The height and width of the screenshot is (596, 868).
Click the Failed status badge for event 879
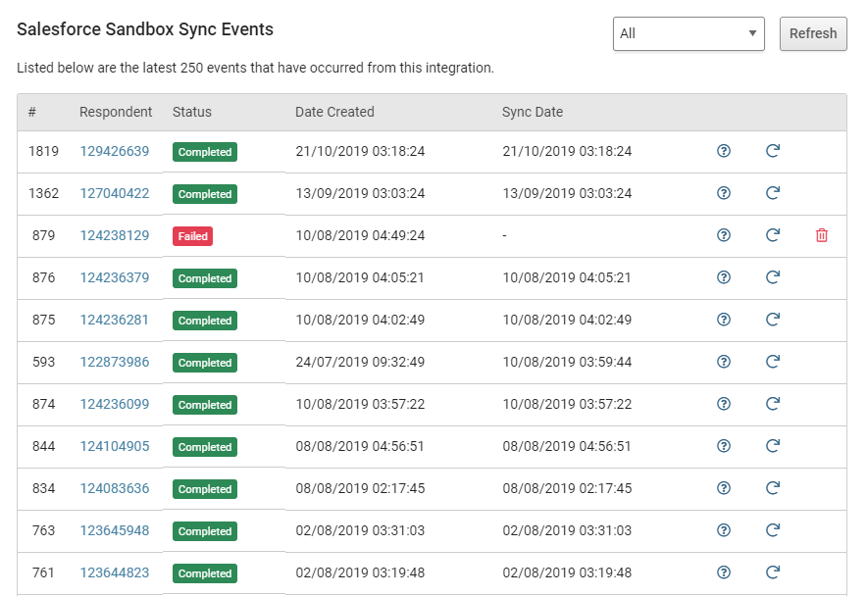pyautogui.click(x=192, y=236)
